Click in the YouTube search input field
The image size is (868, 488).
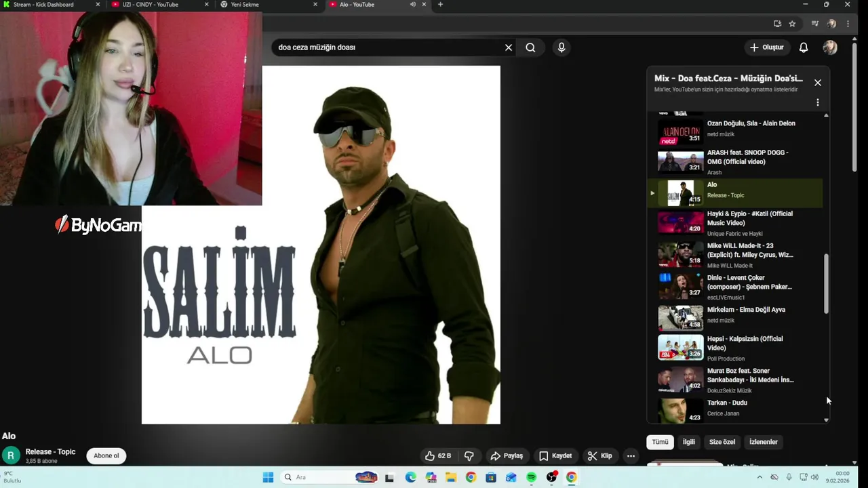click(387, 47)
